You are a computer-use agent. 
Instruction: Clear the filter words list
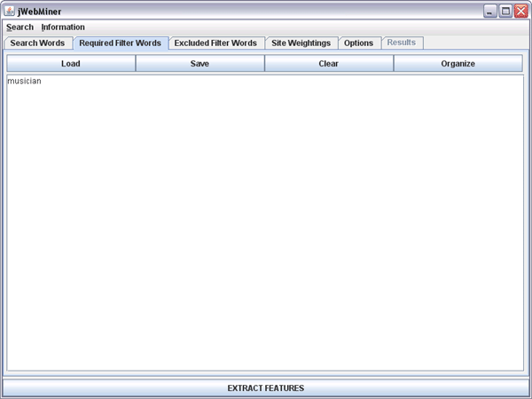(329, 64)
